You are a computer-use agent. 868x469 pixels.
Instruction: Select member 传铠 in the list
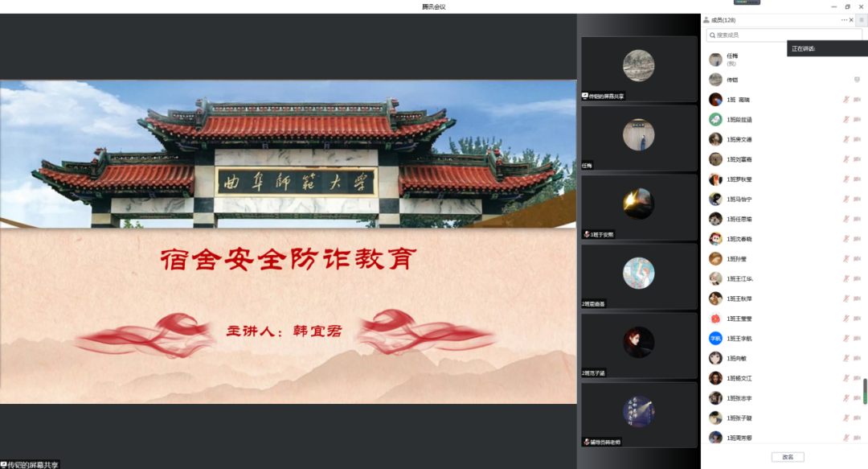[784, 80]
